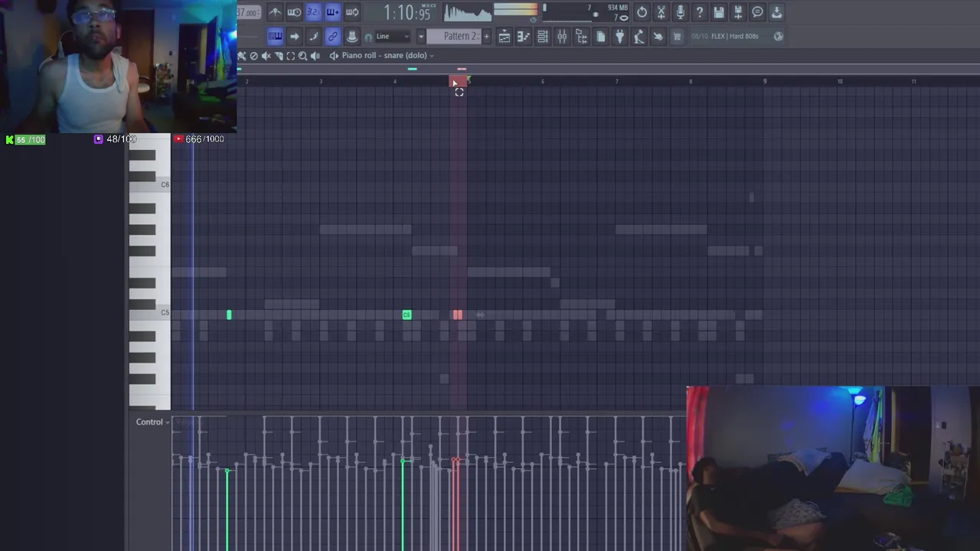The height and width of the screenshot is (551, 980).
Task: Toggle the metronome button
Action: point(275,12)
